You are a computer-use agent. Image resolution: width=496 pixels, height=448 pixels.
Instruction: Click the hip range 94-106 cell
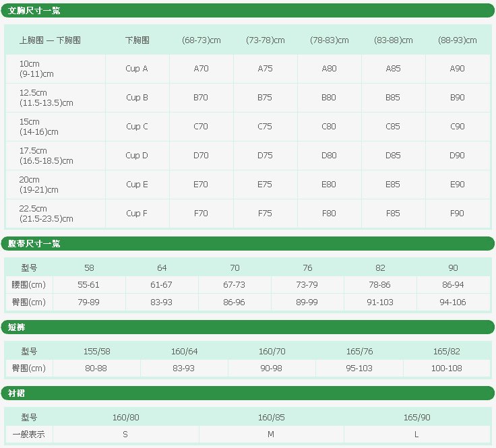[x=453, y=302]
